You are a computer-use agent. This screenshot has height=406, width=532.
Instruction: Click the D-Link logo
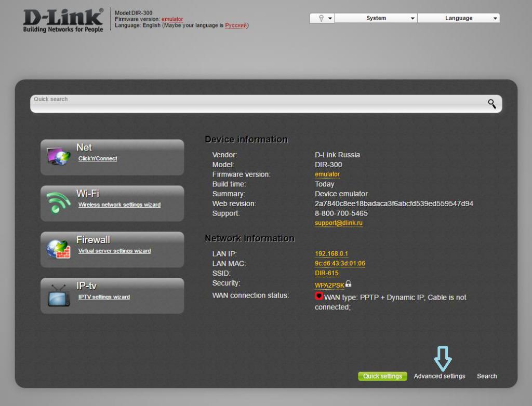(63, 20)
